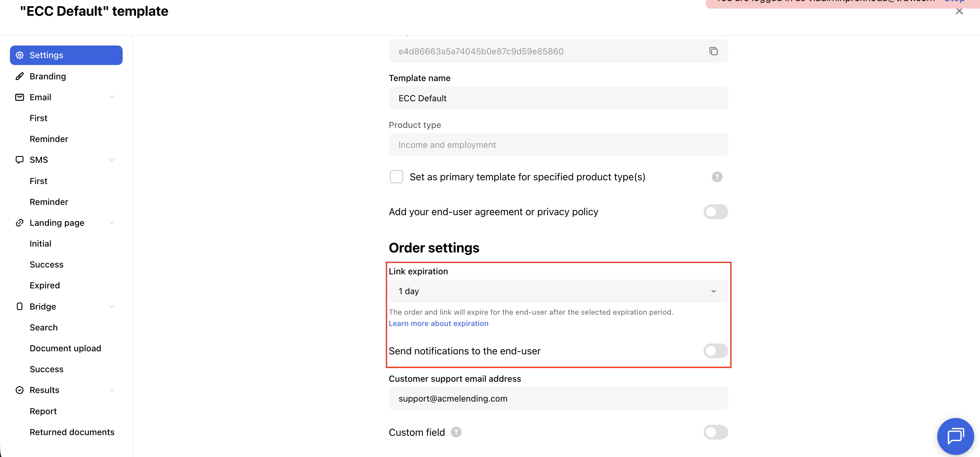
Task: Open the chat support widget
Action: click(956, 436)
